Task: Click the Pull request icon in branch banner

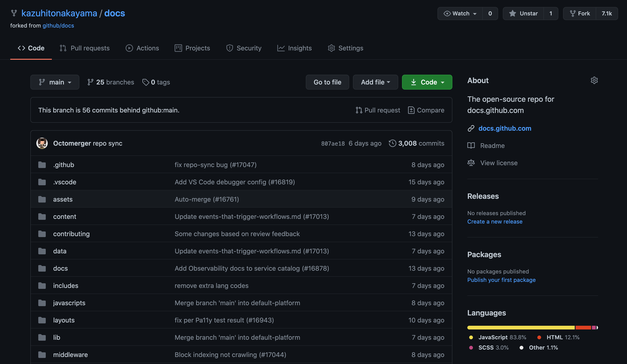Action: click(359, 110)
